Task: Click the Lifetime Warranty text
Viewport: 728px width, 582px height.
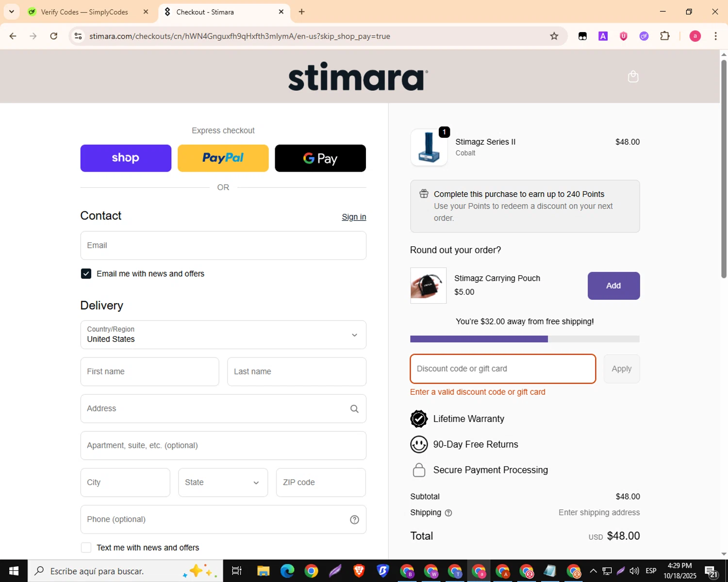Action: (x=468, y=419)
